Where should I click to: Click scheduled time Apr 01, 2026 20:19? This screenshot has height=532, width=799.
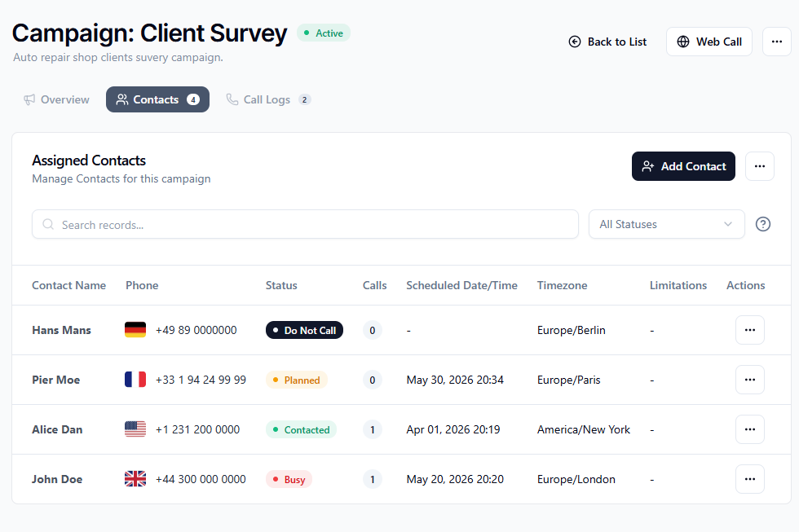453,429
